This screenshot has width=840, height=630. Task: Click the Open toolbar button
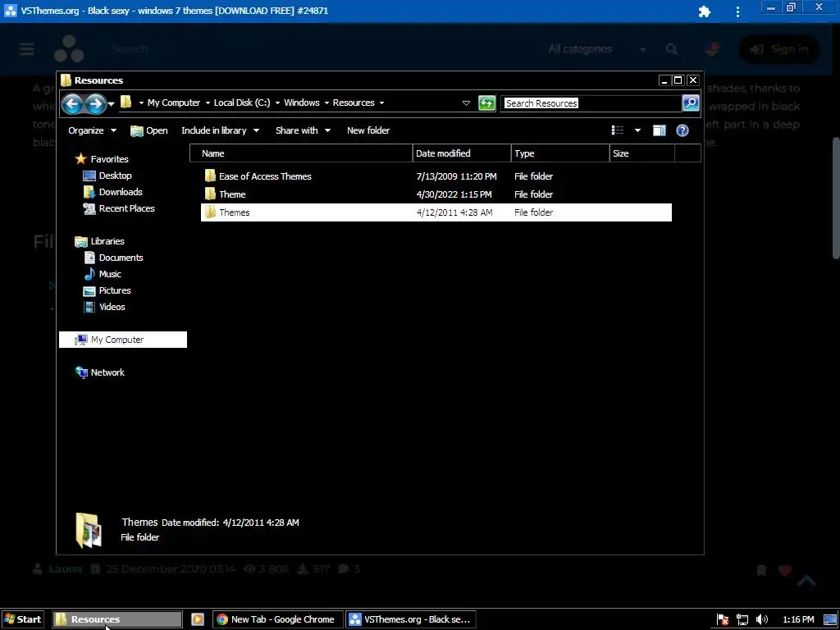(x=149, y=130)
